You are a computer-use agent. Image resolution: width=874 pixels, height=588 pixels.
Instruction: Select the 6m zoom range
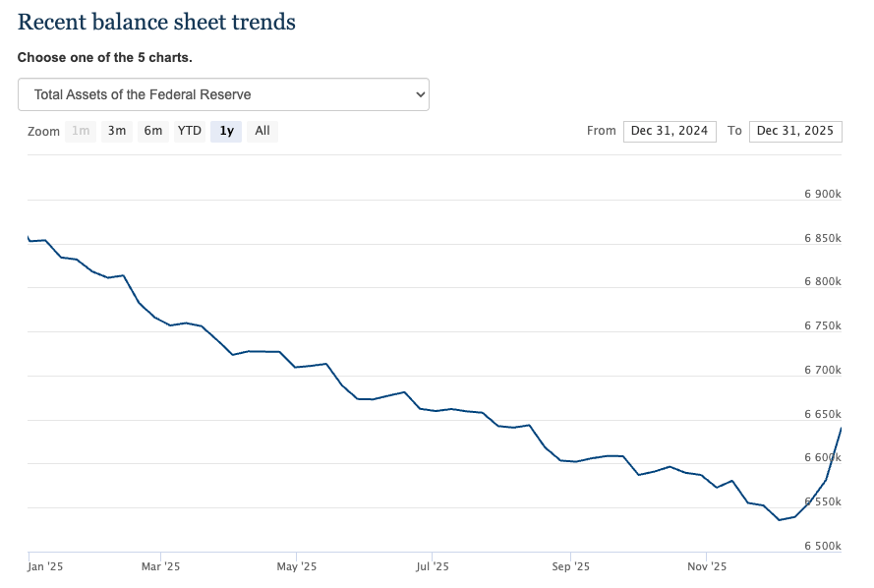153,131
